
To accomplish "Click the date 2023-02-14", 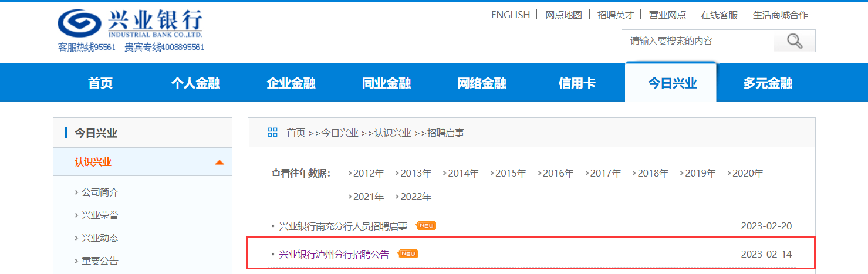I will tap(766, 254).
